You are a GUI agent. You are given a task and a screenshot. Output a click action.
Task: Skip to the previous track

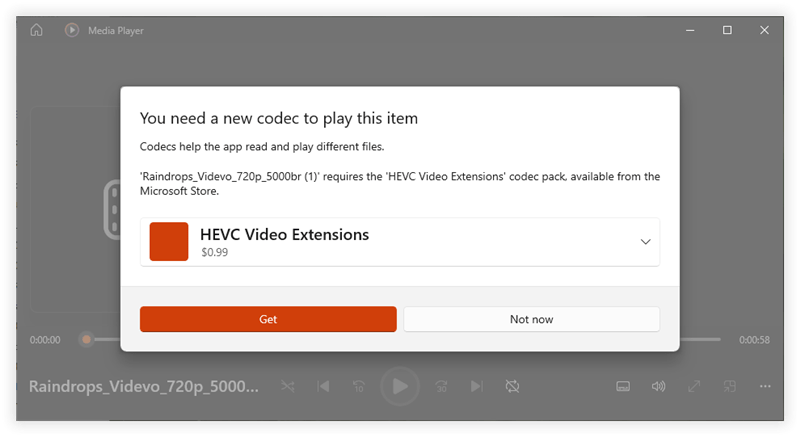323,386
